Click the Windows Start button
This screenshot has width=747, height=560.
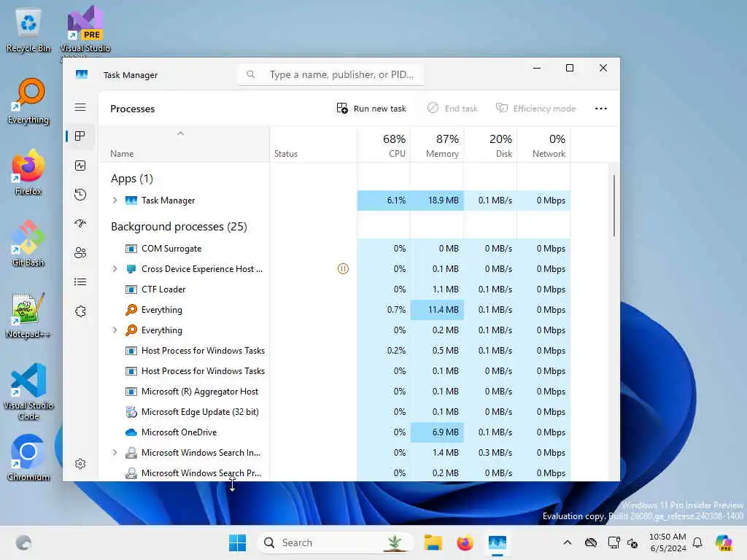[x=237, y=542]
